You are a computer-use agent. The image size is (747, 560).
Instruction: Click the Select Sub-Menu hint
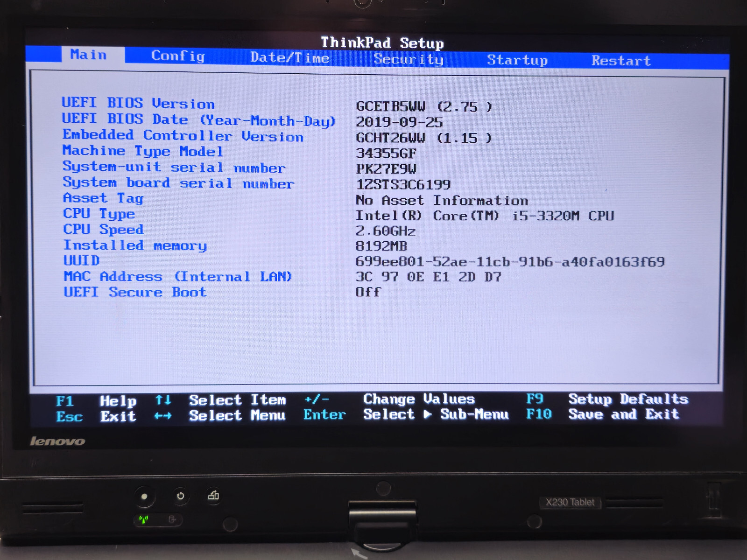click(436, 414)
